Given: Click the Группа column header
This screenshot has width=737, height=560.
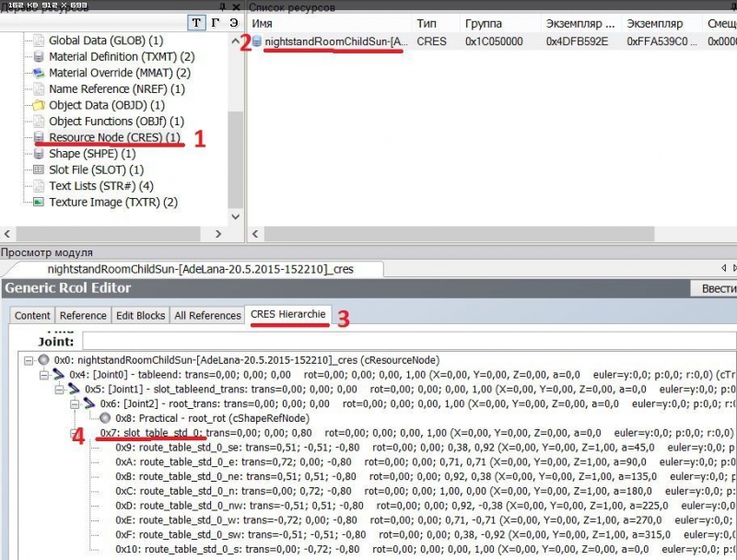Looking at the screenshot, I should click(x=485, y=23).
